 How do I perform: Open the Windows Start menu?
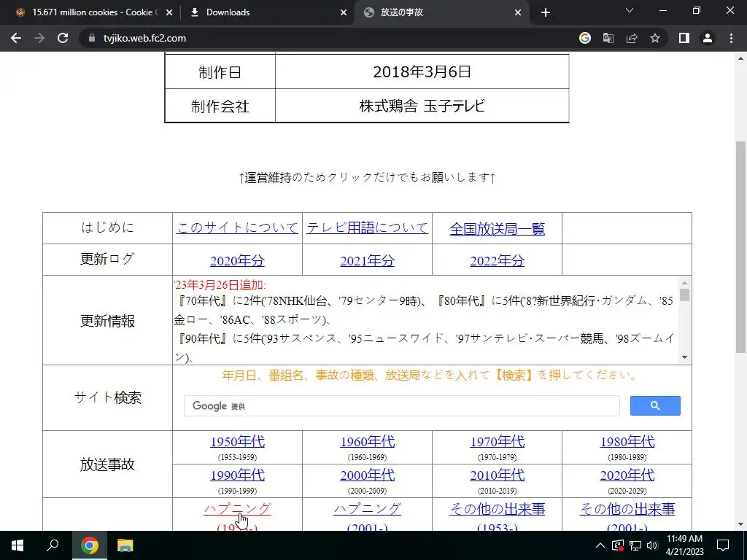click(18, 545)
